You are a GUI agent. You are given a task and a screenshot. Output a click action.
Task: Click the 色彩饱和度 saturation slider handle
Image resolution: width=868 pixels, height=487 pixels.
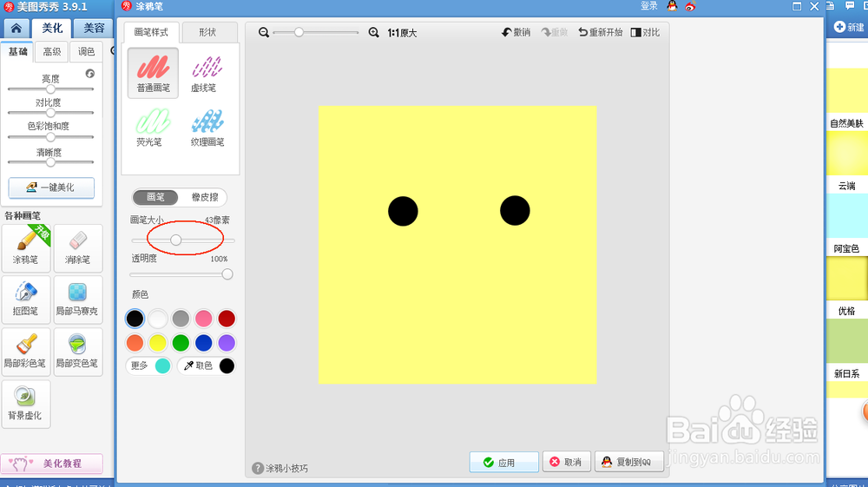tap(50, 136)
